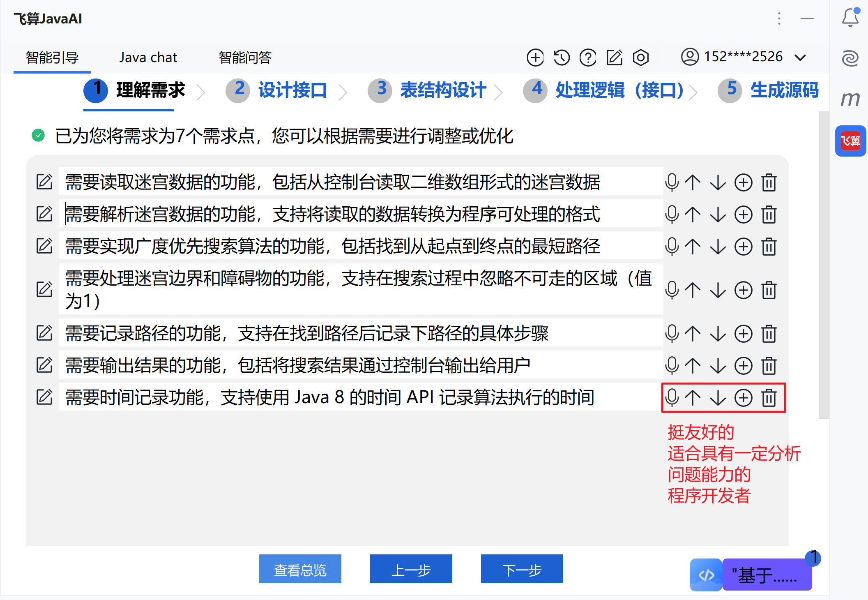Click into the read maze data requirement text
868x600 pixels.
point(333,182)
